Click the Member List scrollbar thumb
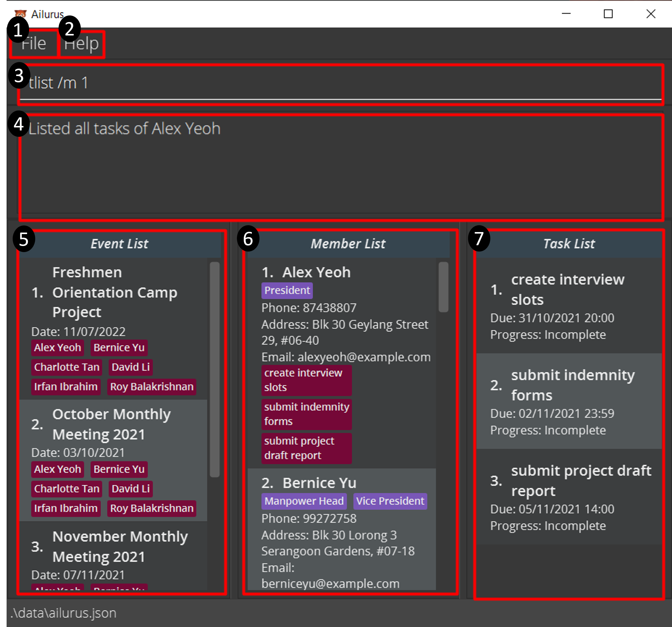Image resolution: width=672 pixels, height=627 pixels. (443, 287)
